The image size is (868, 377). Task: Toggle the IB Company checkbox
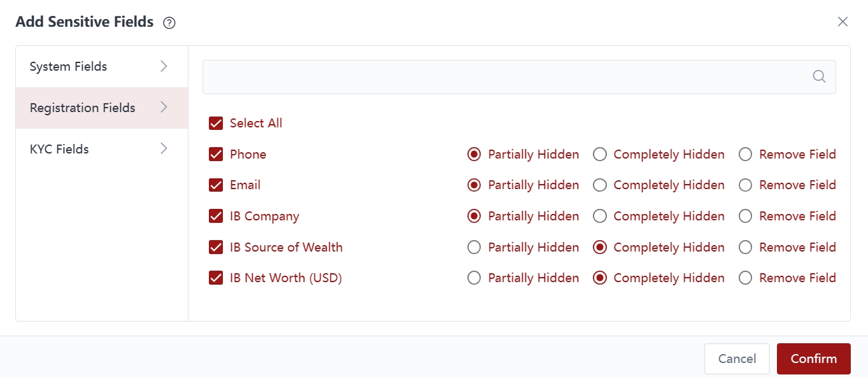216,216
